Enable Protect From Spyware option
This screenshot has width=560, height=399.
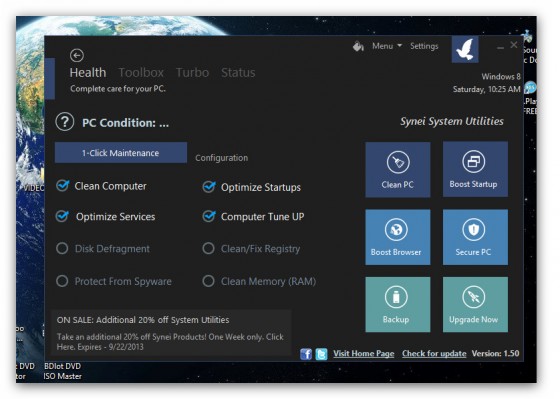62,281
